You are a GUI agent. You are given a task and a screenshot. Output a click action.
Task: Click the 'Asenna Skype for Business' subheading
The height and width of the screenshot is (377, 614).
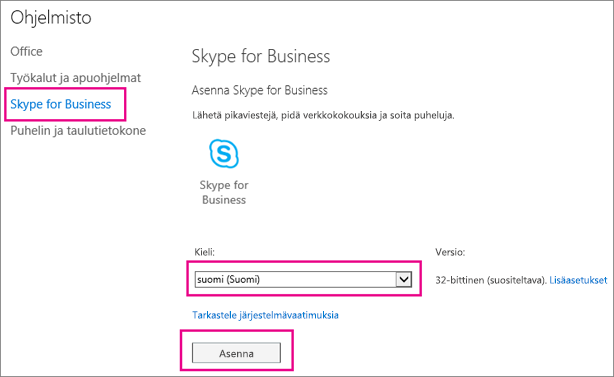[260, 90]
